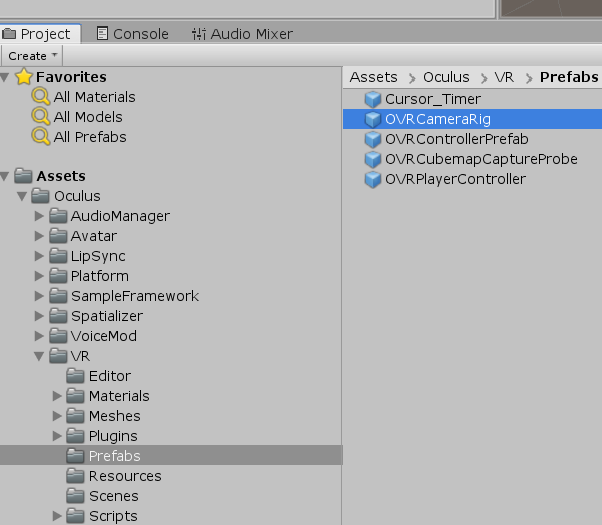602x525 pixels.
Task: Expand the SampleFramework folder
Action: 39,296
